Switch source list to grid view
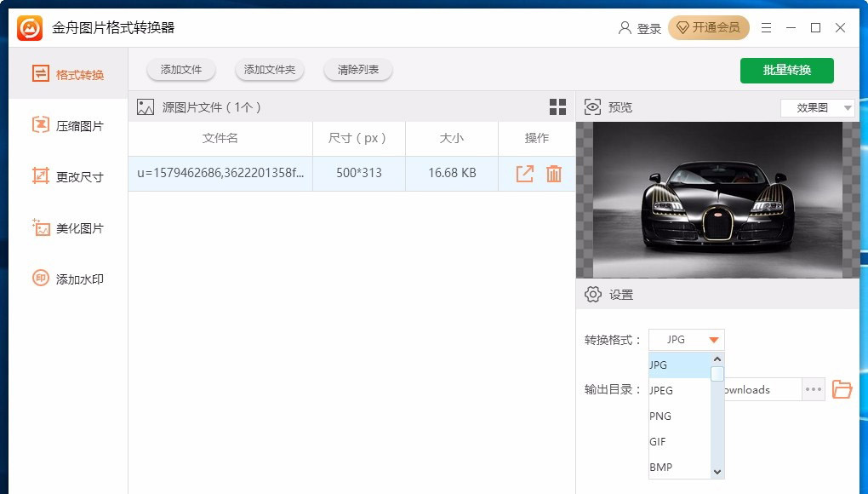Image resolution: width=868 pixels, height=494 pixels. click(557, 106)
